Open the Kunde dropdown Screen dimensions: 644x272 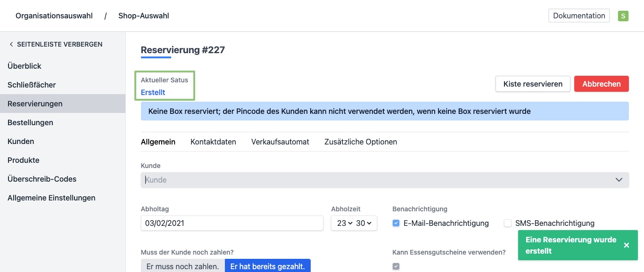(384, 180)
